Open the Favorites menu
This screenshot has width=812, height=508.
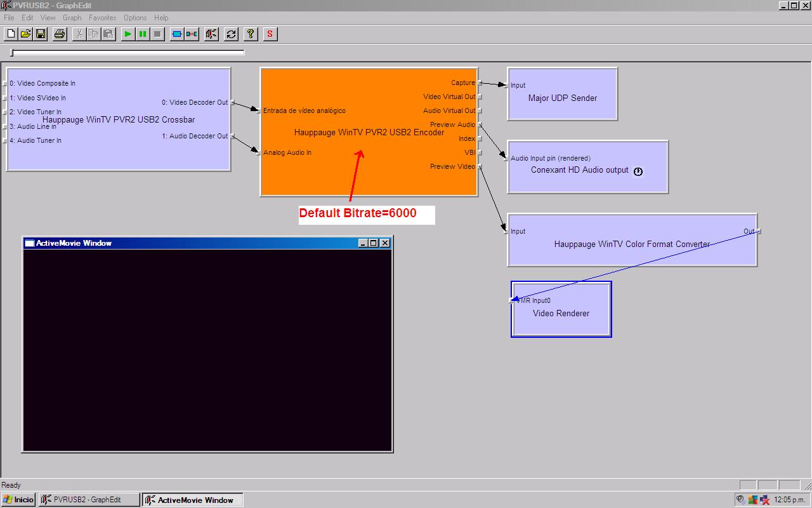[102, 18]
